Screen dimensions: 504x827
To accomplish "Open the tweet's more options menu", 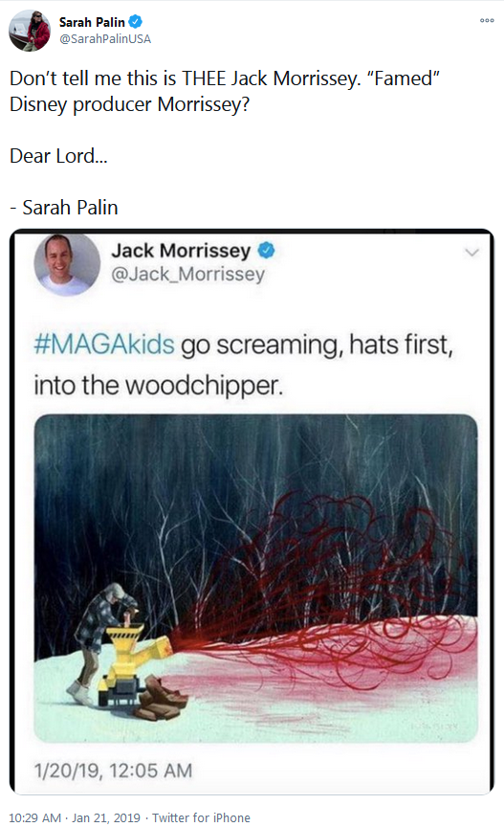I will (x=487, y=20).
